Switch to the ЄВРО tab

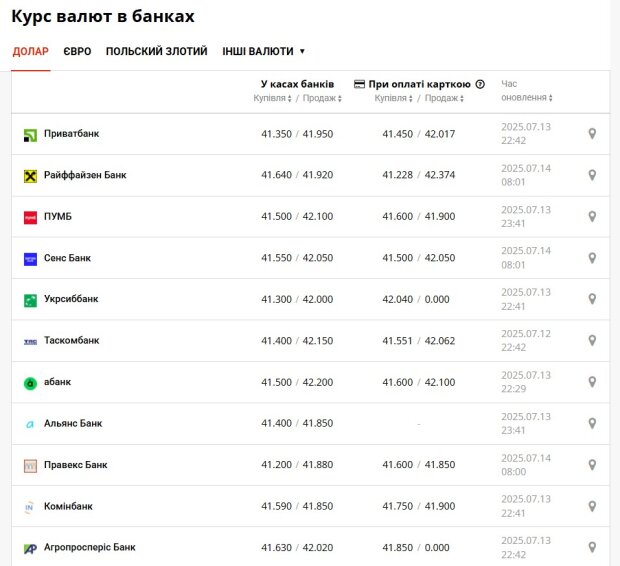coord(78,51)
